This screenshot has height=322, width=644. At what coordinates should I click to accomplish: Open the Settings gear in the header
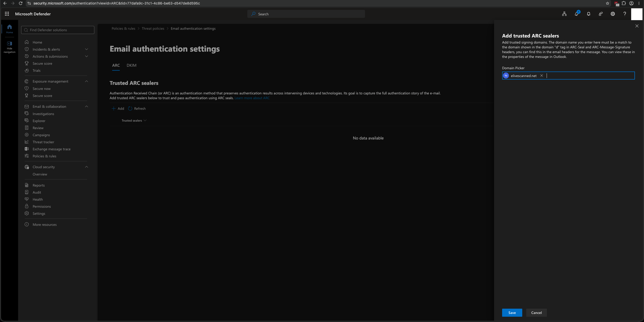tap(613, 14)
